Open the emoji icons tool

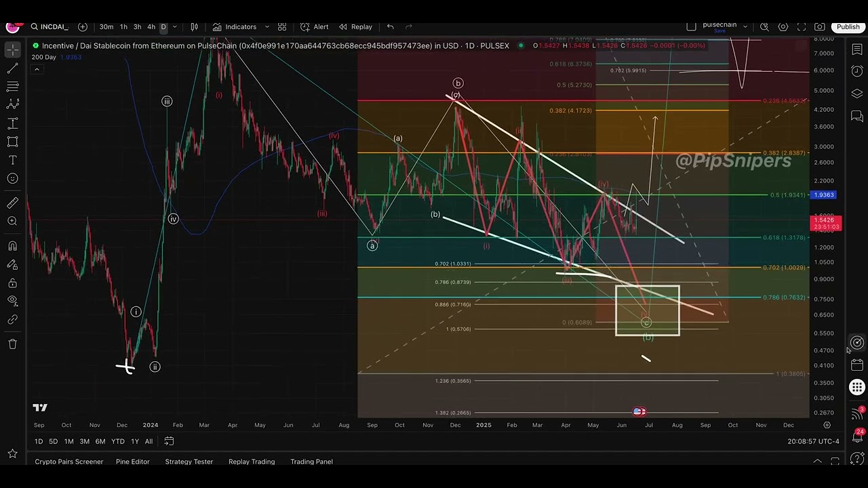coord(13,178)
